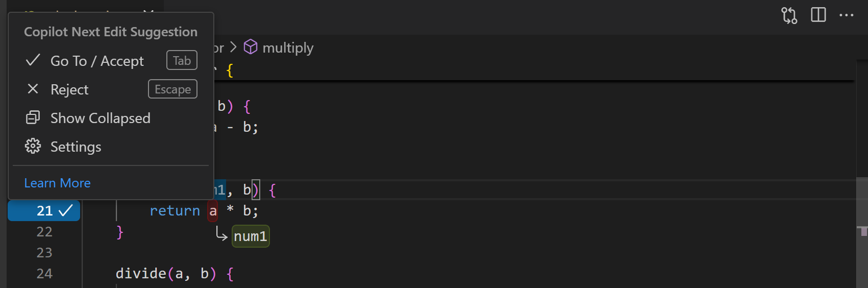
Task: Select the multiply breadcrumb item
Action: (x=288, y=47)
